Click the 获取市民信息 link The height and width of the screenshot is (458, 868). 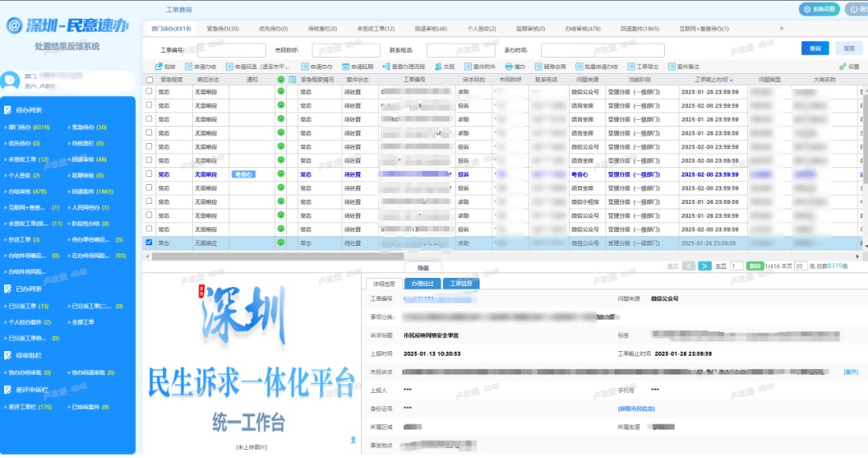(636, 408)
